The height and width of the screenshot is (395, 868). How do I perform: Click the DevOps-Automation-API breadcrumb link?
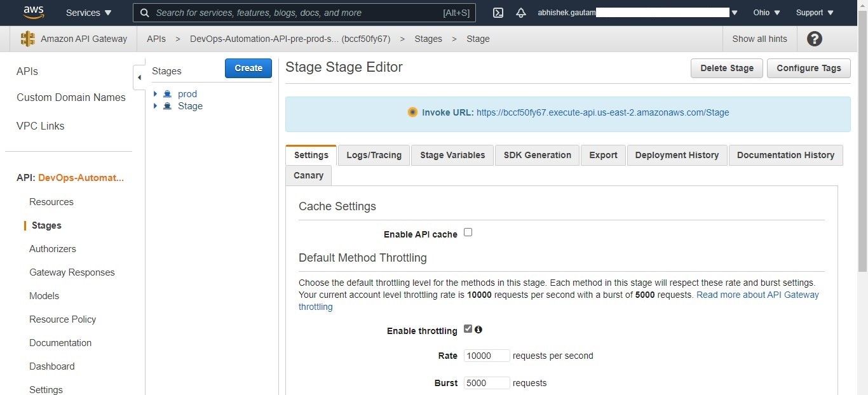pos(290,39)
